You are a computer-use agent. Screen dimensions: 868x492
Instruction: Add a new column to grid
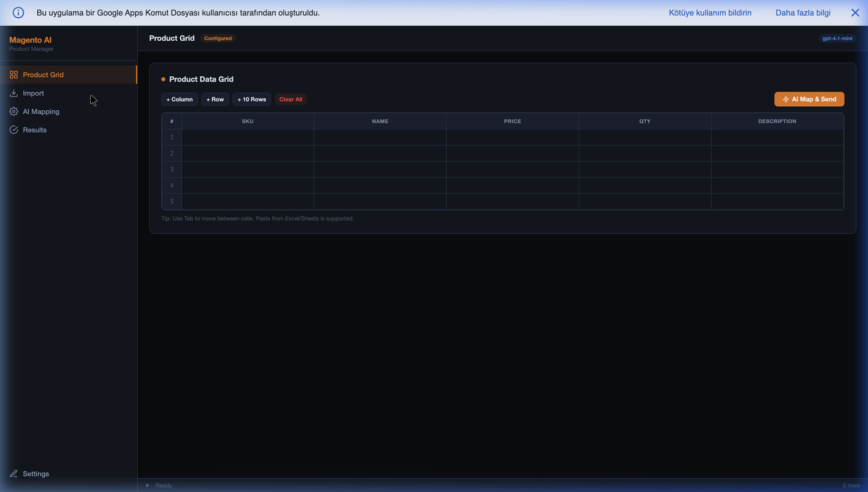pyautogui.click(x=180, y=99)
